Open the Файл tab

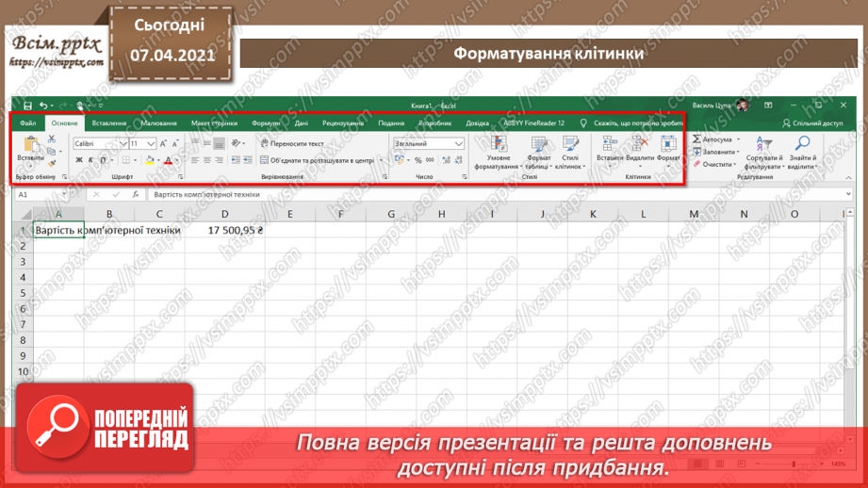27,122
